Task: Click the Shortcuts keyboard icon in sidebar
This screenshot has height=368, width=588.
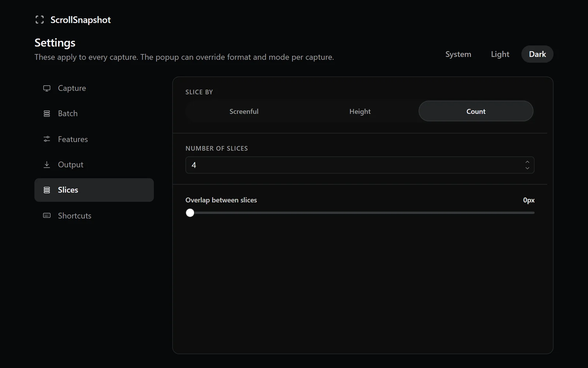Action: pyautogui.click(x=47, y=216)
